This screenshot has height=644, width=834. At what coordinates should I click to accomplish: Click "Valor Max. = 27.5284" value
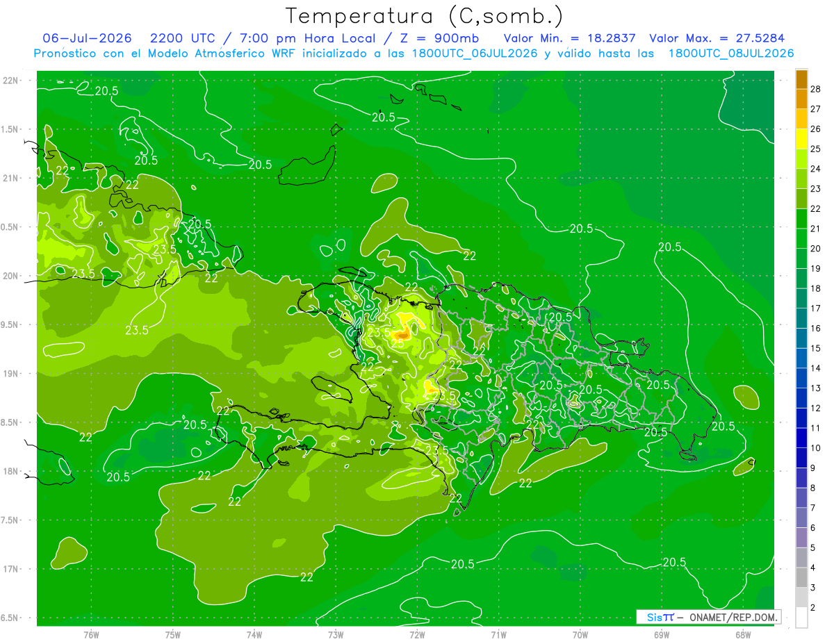(717, 38)
